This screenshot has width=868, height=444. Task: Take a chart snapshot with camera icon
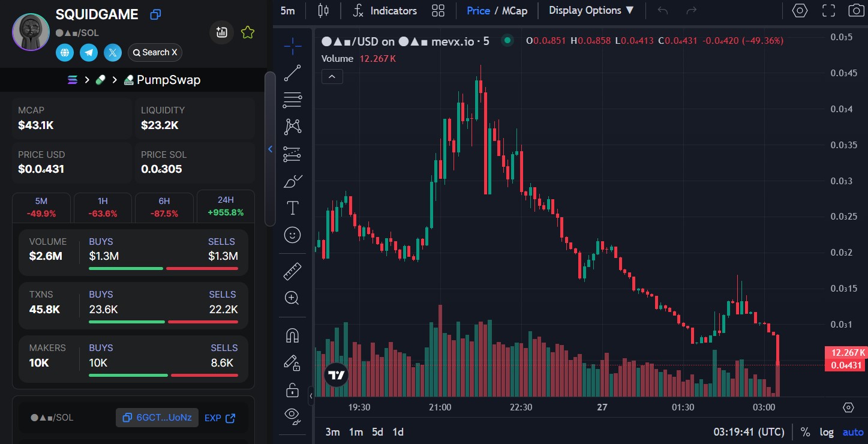pyautogui.click(x=856, y=11)
